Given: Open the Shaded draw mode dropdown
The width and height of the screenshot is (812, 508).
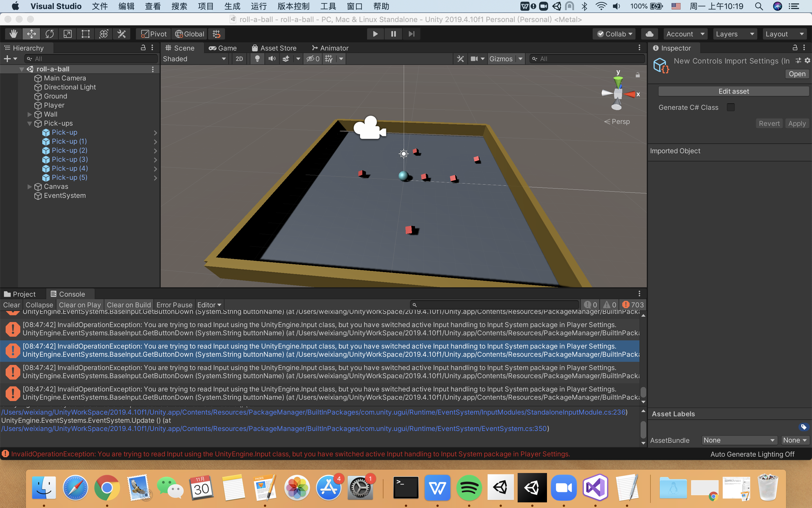Looking at the screenshot, I should (194, 59).
